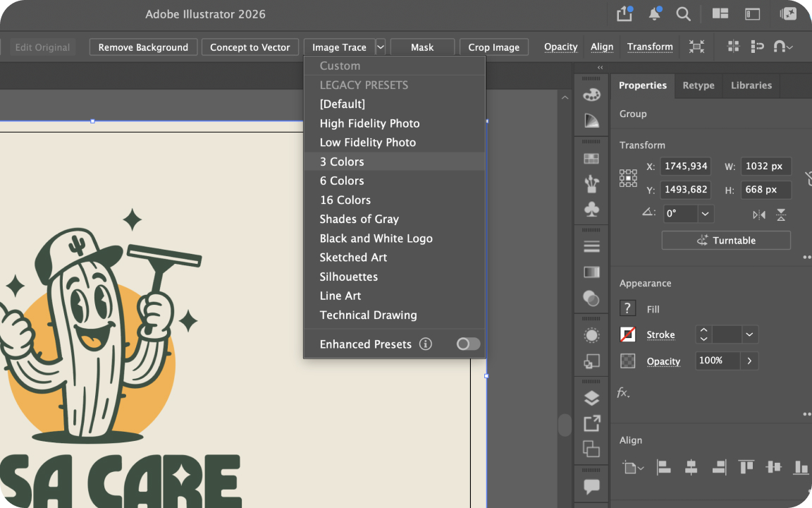Click vertical align center icon
This screenshot has height=508, width=812.
pos(773,467)
